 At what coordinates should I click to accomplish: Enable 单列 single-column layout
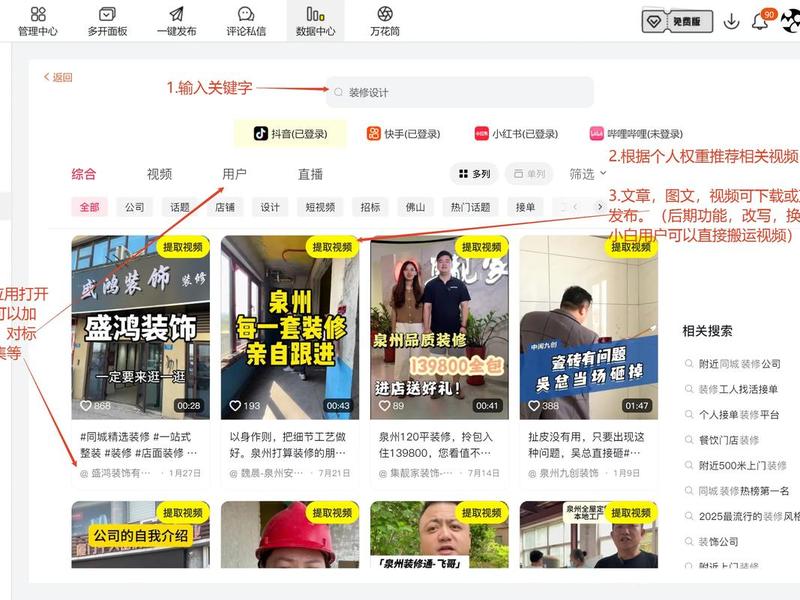[x=529, y=174]
